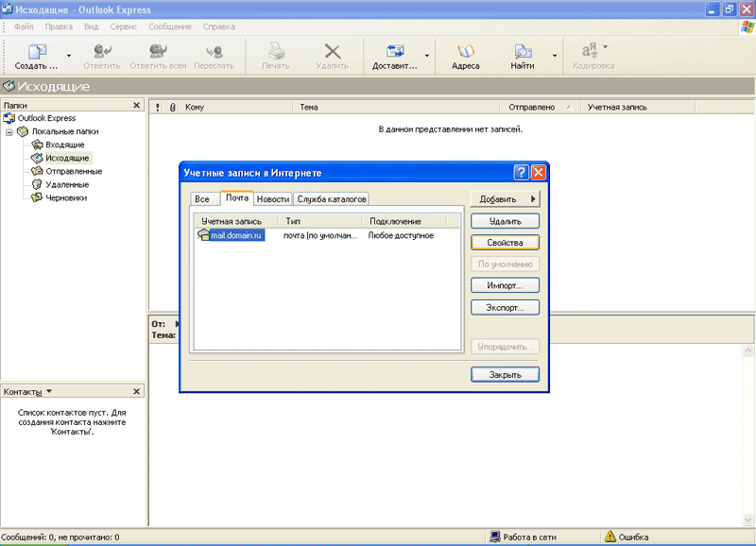Image resolution: width=756 pixels, height=546 pixels.
Task: Open the Удаленные deleted items folder
Action: [x=67, y=184]
